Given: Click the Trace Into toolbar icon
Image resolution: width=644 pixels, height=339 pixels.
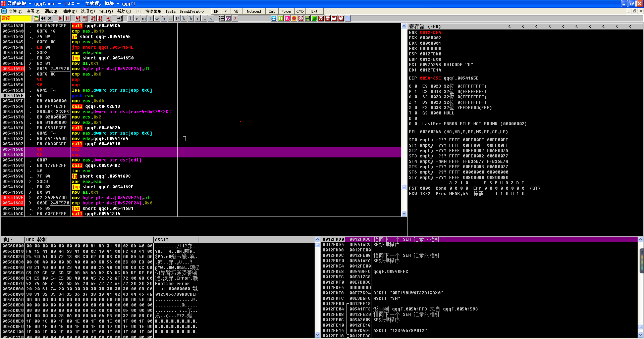Looking at the screenshot, I should click(93, 18).
